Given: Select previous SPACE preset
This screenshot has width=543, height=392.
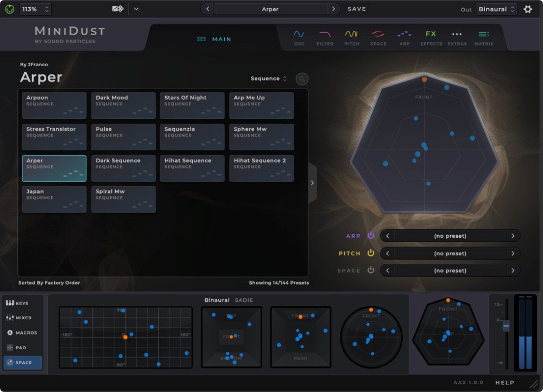Looking at the screenshot, I should pyautogui.click(x=388, y=270).
